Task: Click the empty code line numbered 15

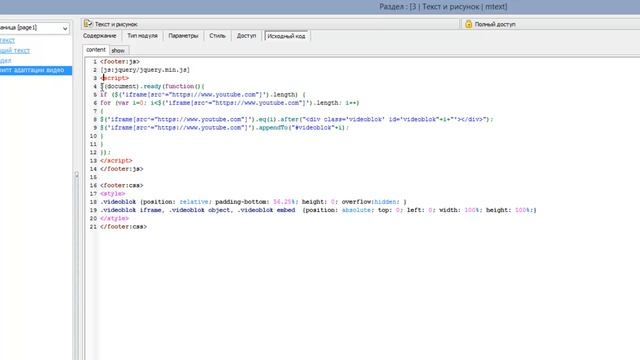Action: (x=327, y=177)
